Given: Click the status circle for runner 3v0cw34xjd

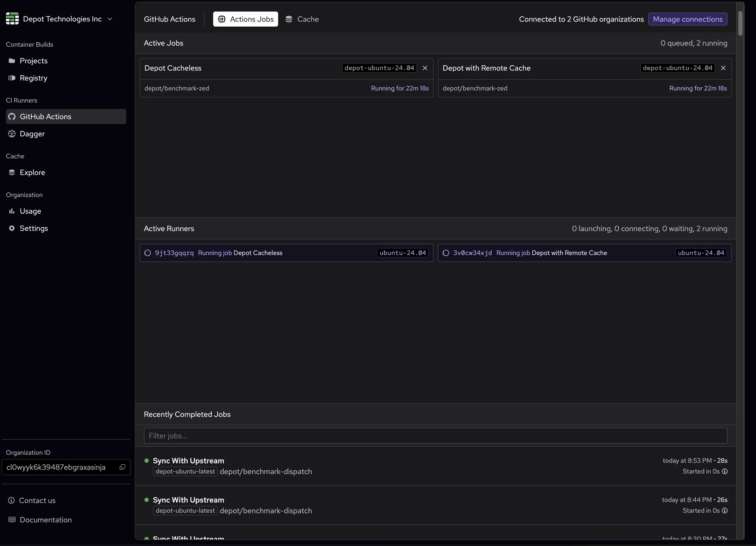Looking at the screenshot, I should coord(446,253).
